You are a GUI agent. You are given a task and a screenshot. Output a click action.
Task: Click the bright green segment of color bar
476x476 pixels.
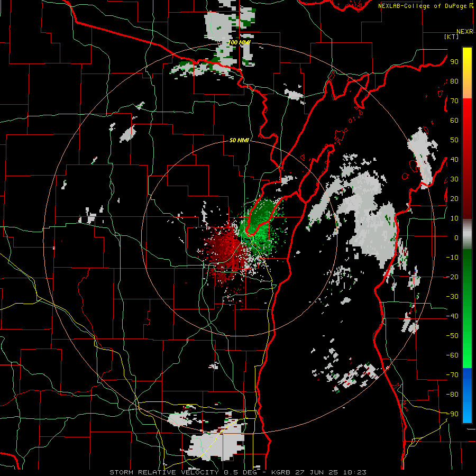point(467,309)
